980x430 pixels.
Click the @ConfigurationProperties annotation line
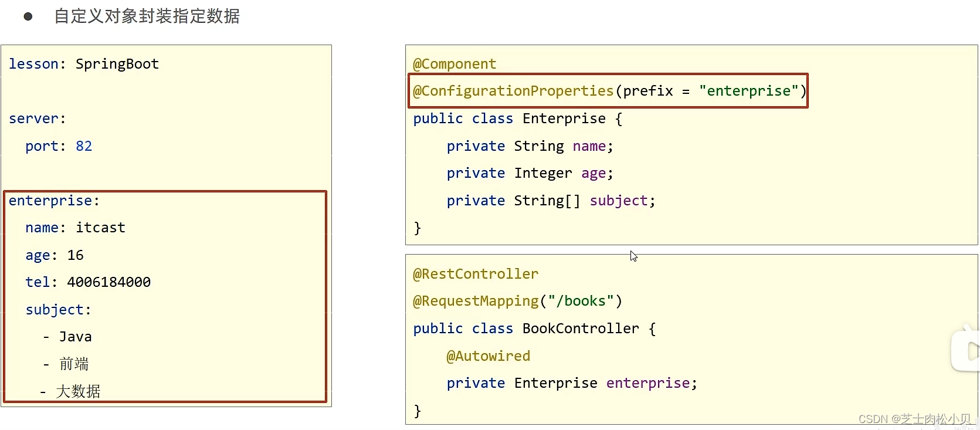(x=610, y=91)
